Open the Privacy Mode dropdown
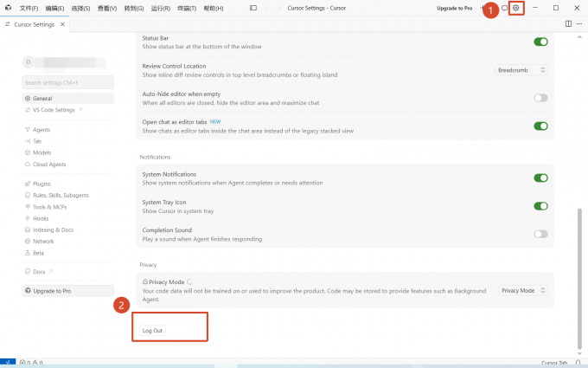 point(523,290)
